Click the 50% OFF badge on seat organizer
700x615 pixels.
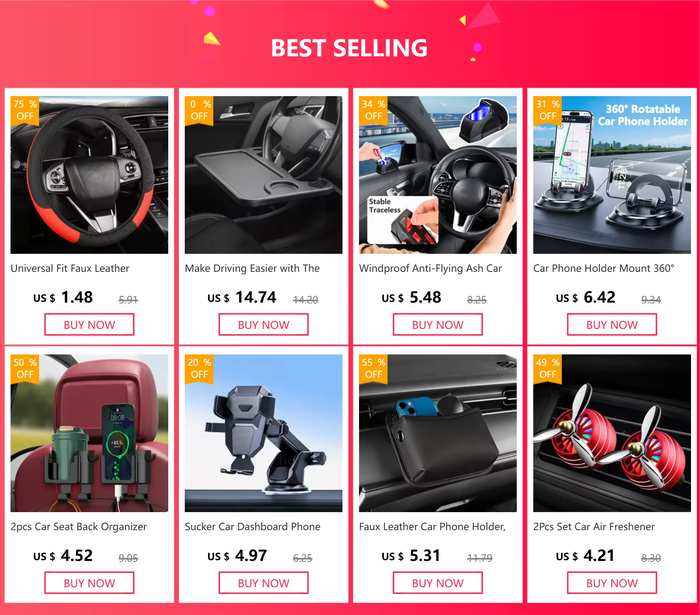(25, 368)
